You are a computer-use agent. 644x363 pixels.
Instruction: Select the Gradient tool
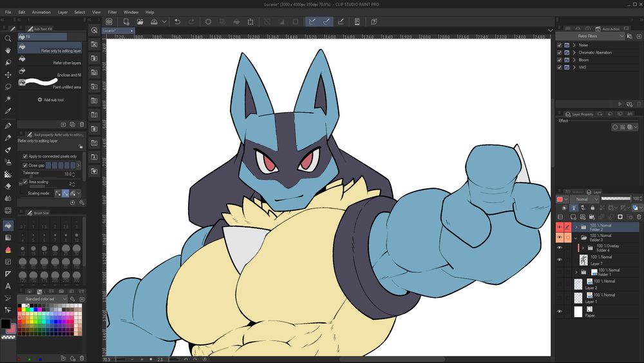point(8,238)
